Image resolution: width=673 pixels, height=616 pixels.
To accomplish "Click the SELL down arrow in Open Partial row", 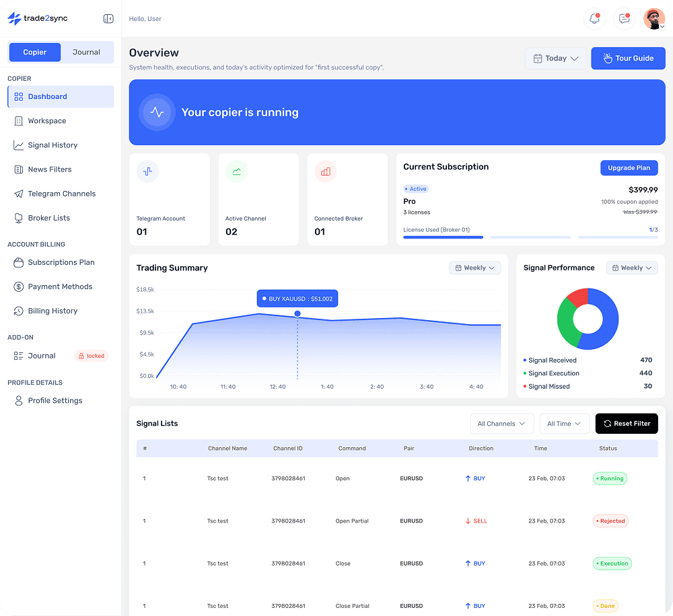I will pyautogui.click(x=468, y=521).
